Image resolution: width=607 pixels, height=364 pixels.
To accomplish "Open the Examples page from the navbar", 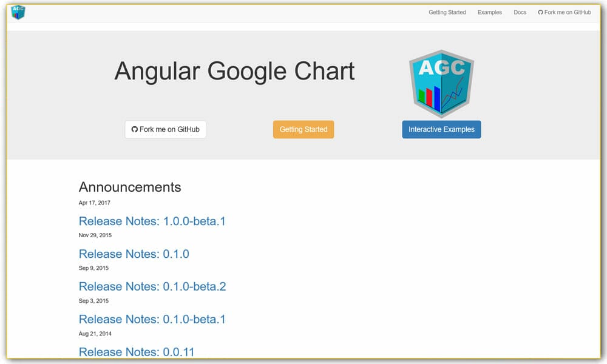I will (x=489, y=12).
